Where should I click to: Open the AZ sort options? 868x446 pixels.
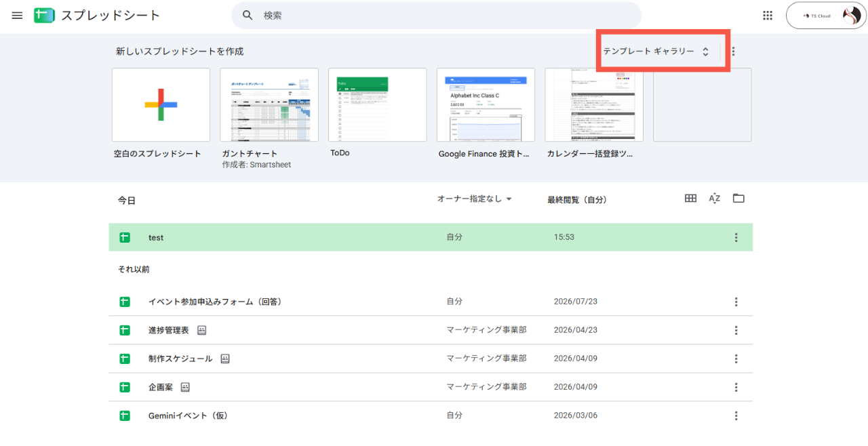(714, 199)
